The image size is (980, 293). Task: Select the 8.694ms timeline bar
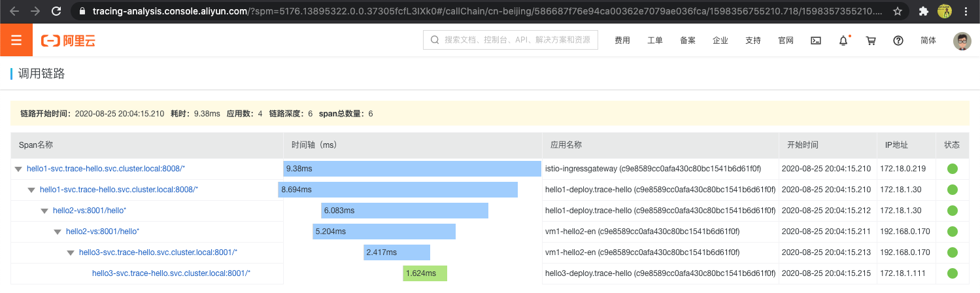(x=397, y=190)
